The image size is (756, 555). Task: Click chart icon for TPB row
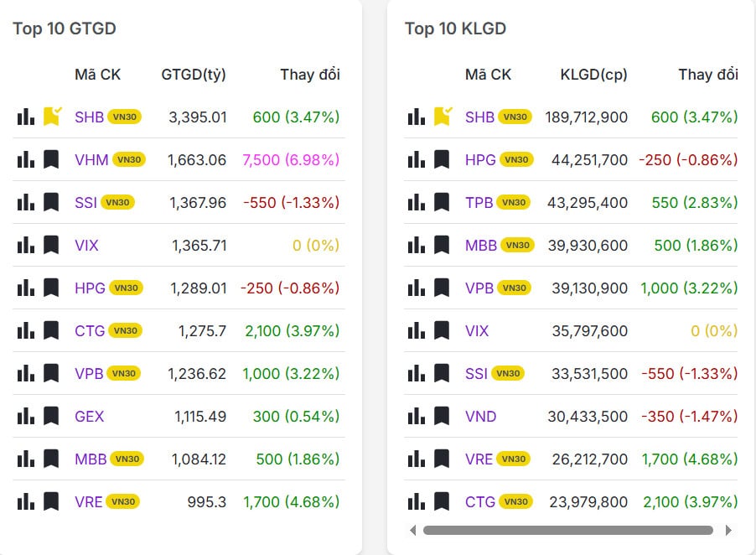[x=417, y=203]
